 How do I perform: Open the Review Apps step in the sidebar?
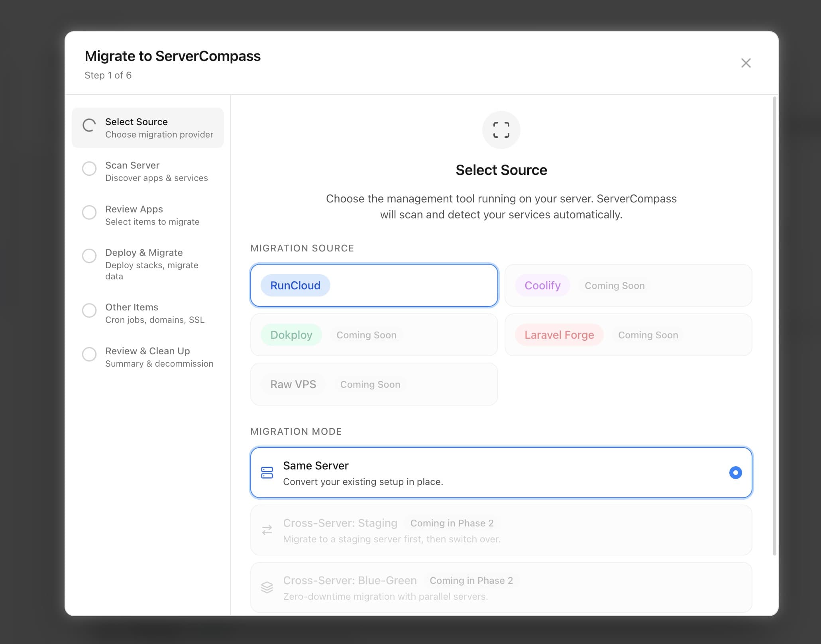tap(147, 214)
